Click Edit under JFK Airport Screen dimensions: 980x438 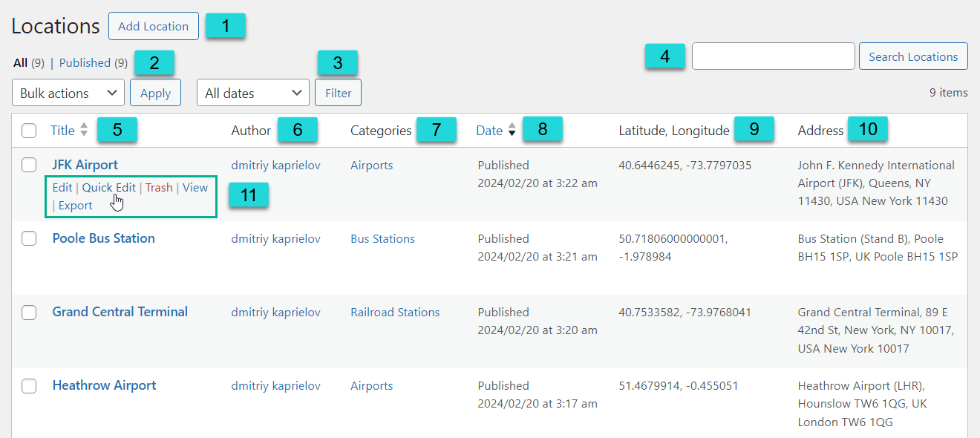(x=62, y=188)
